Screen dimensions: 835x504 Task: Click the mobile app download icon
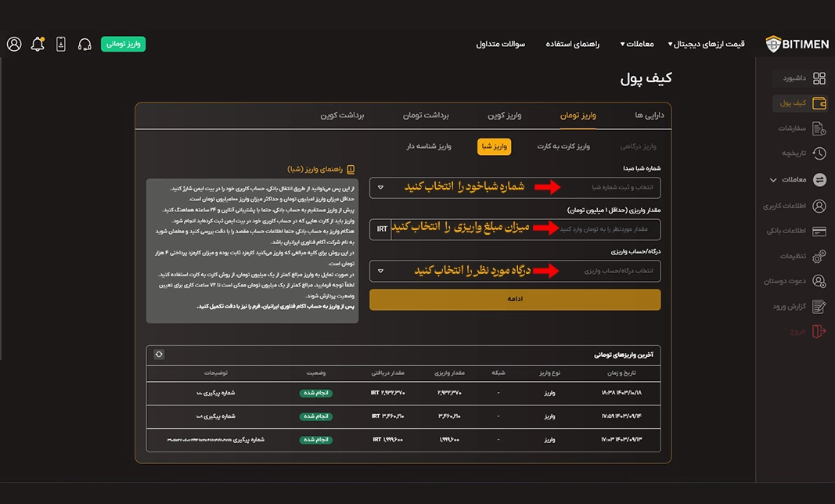point(61,44)
